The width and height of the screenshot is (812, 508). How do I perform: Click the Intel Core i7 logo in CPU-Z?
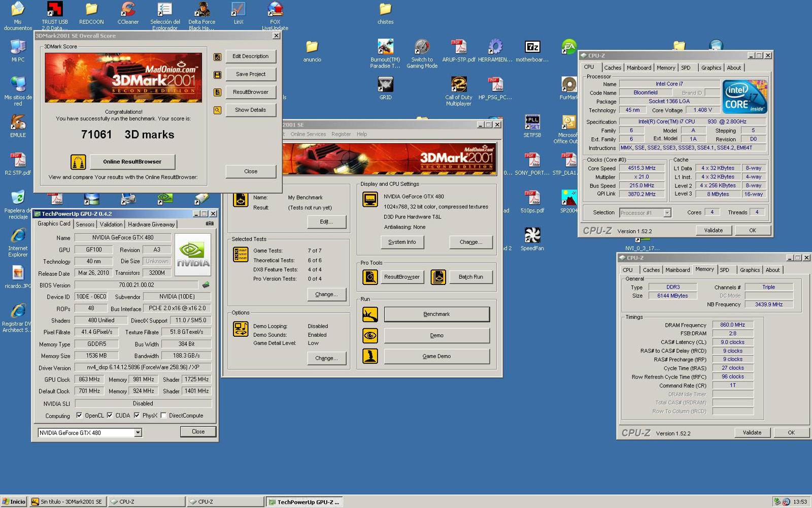coord(745,97)
